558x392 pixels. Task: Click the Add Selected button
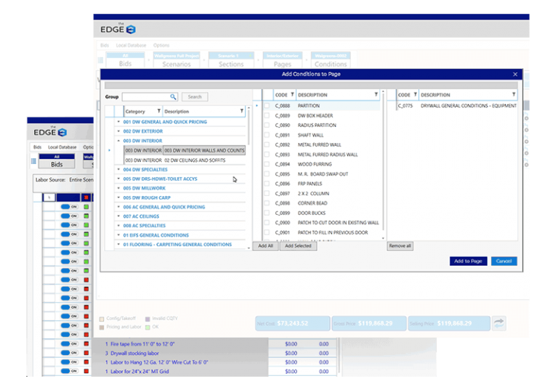[x=298, y=246]
